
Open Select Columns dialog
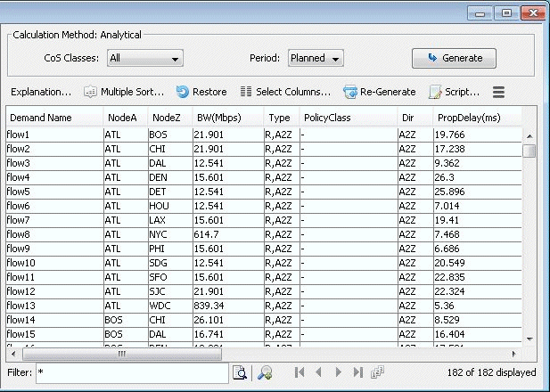tap(246, 92)
